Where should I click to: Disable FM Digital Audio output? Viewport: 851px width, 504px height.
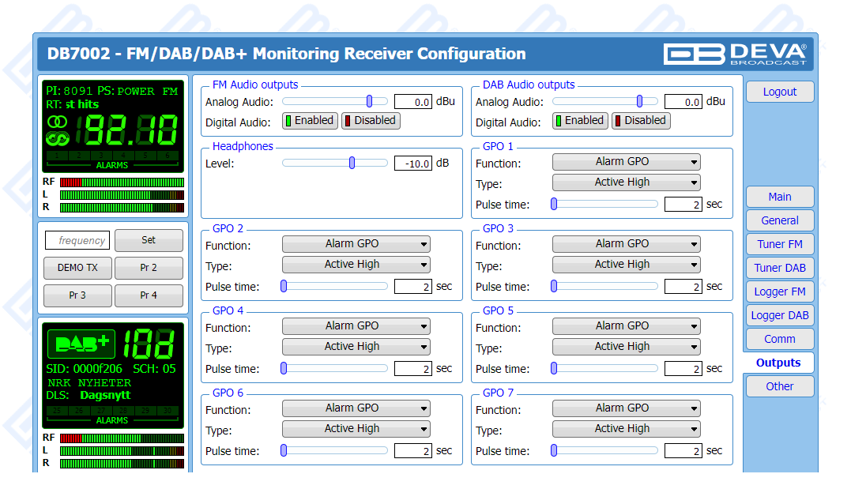coord(371,121)
